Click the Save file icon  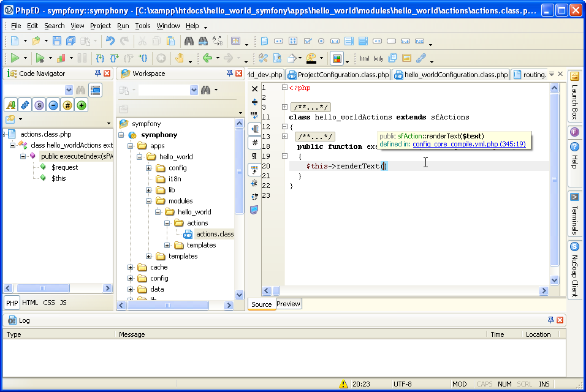56,41
